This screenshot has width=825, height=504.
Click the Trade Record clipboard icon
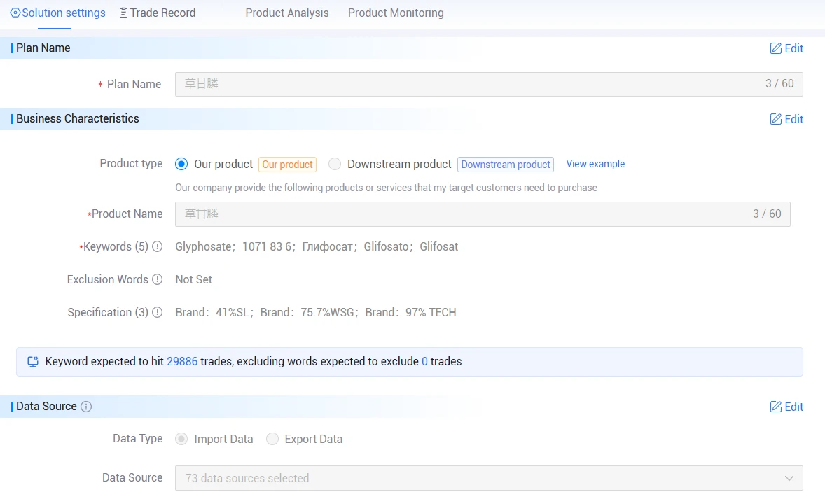click(123, 13)
